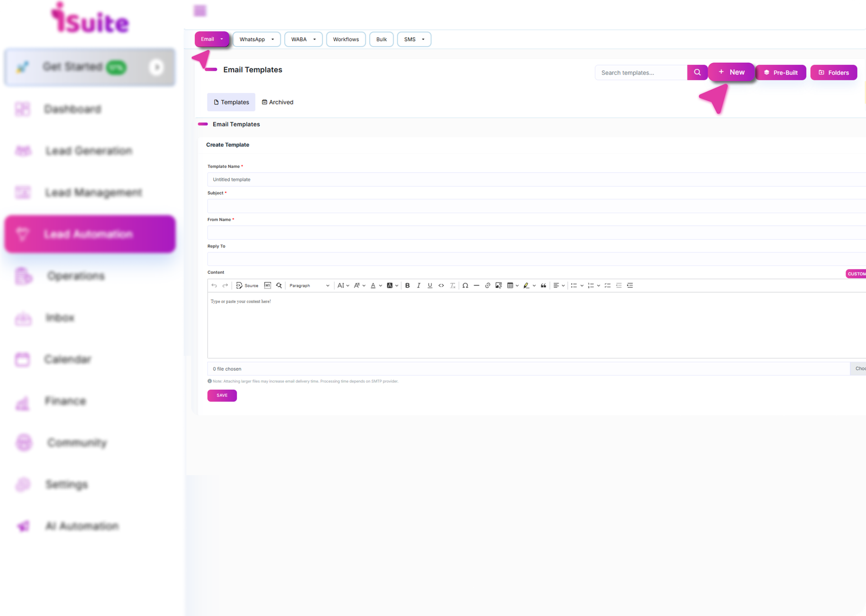Insert an image via the image icon
The height and width of the screenshot is (616, 866).
(x=498, y=285)
